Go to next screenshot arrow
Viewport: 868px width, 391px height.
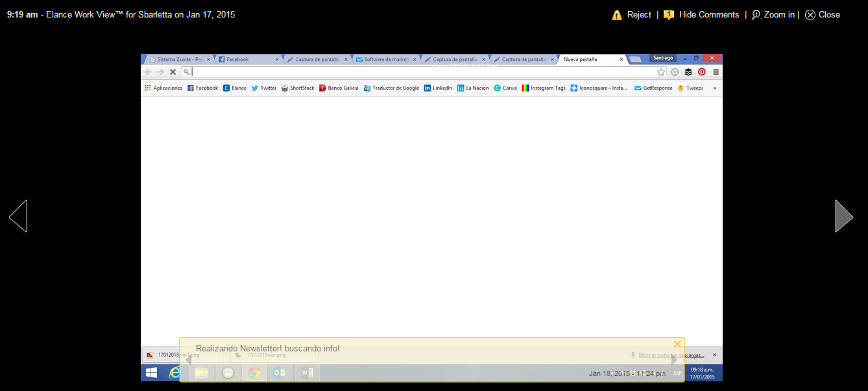point(843,216)
